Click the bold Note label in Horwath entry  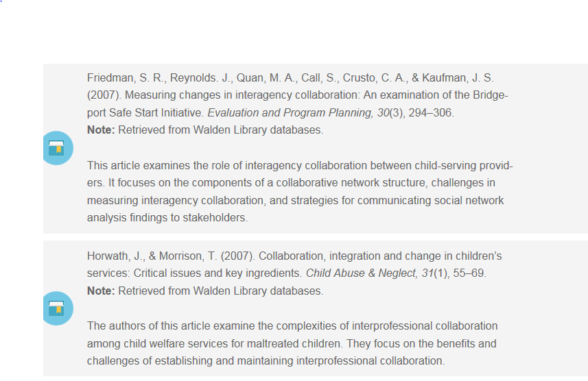(101, 291)
